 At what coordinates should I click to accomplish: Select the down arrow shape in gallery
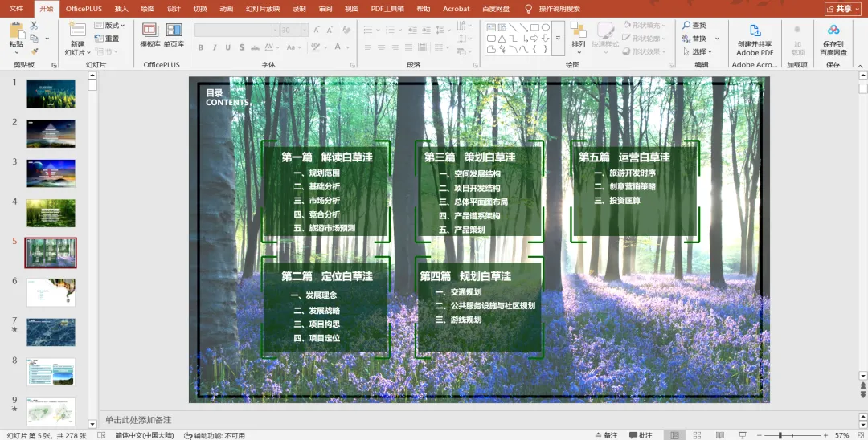click(545, 39)
